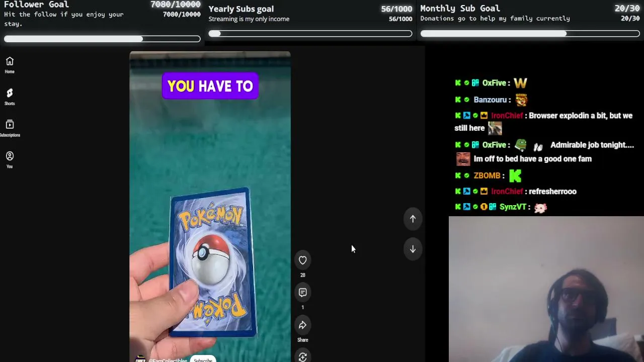The height and width of the screenshot is (362, 644).
Task: Click the face emote before 'Im off to bed'
Action: [x=463, y=159]
